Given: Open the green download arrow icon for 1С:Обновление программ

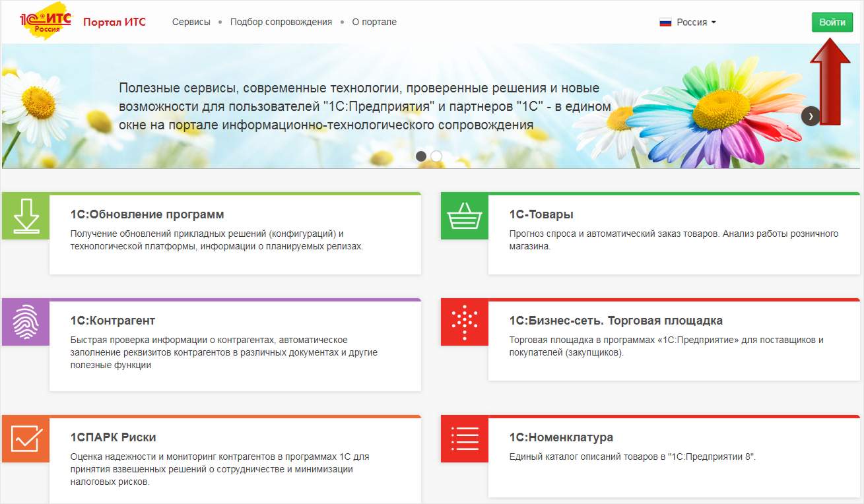Looking at the screenshot, I should pos(26,216).
